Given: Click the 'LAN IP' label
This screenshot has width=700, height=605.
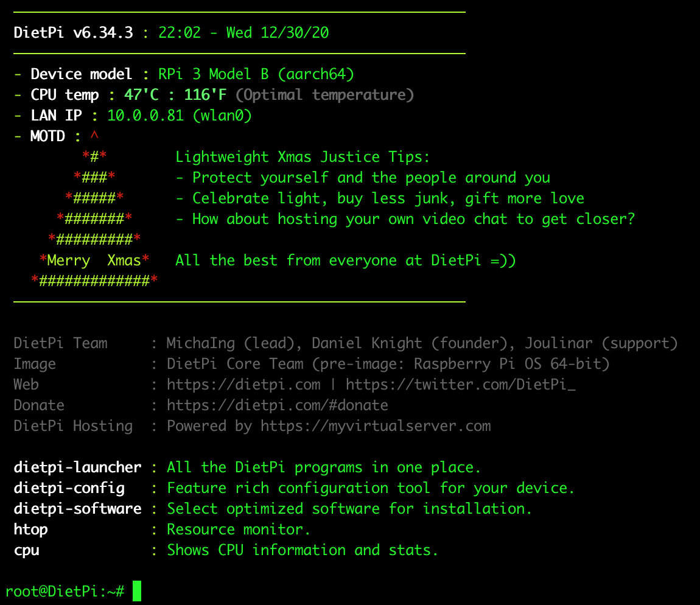Looking at the screenshot, I should 56,116.
